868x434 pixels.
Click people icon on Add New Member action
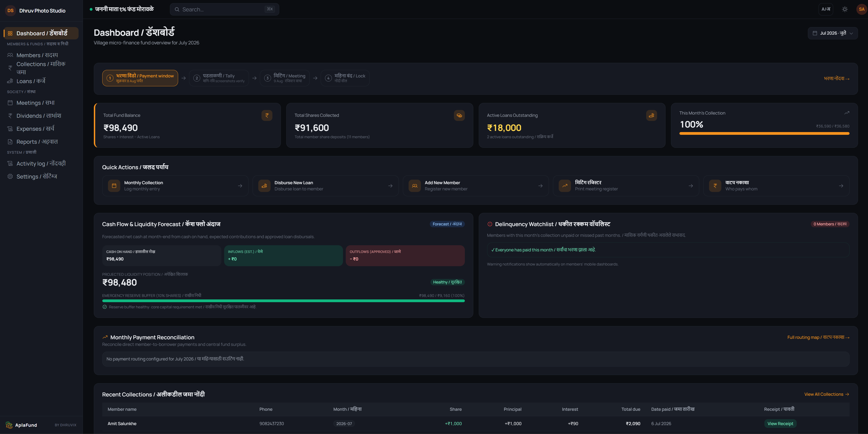[x=415, y=186]
